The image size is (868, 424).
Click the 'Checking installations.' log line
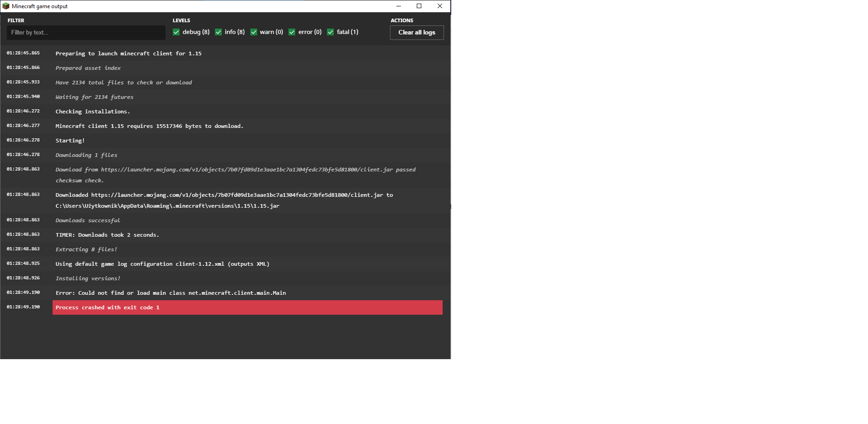pos(93,112)
